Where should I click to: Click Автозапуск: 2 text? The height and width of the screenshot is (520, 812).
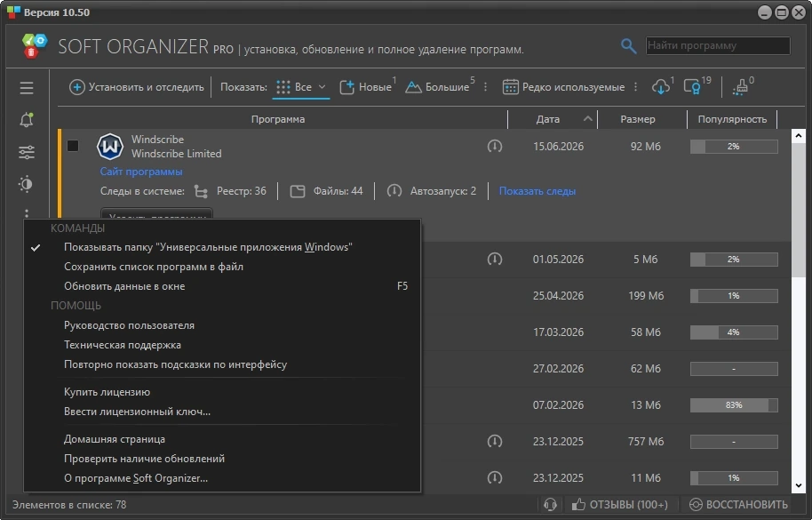tap(443, 191)
